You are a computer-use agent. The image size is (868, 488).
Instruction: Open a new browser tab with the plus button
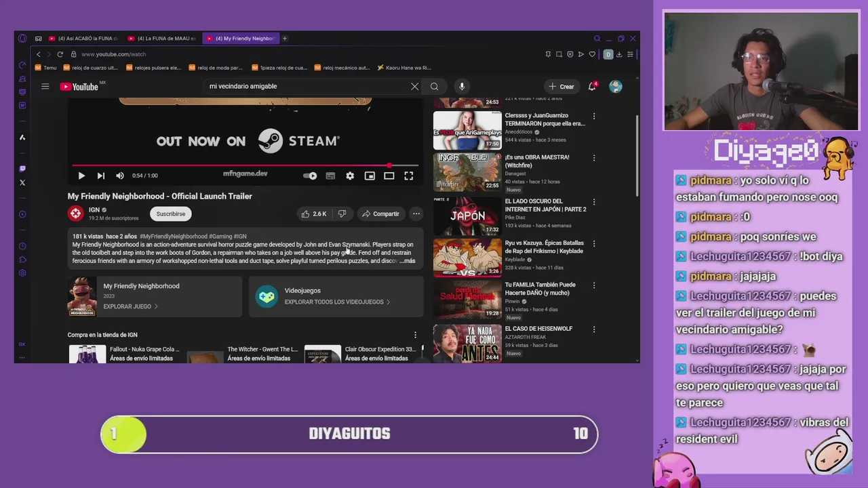[285, 39]
